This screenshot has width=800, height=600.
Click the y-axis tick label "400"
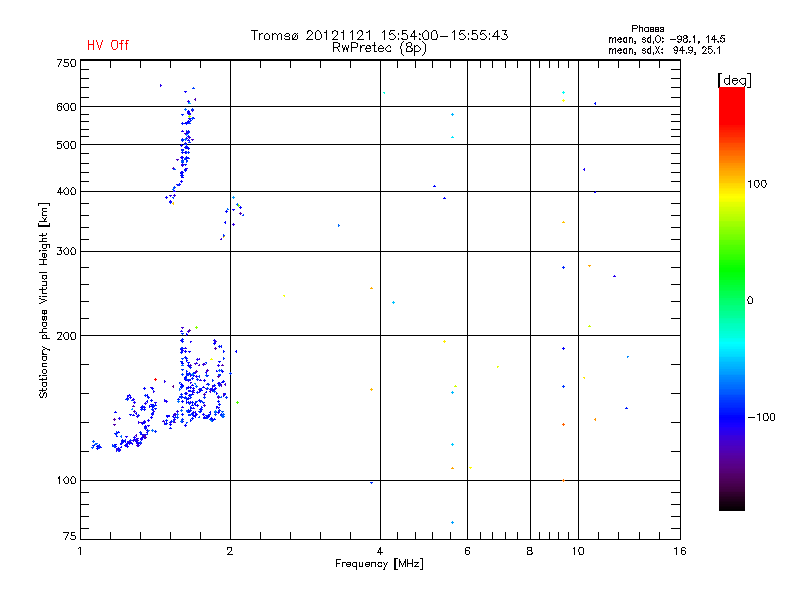tap(66, 191)
